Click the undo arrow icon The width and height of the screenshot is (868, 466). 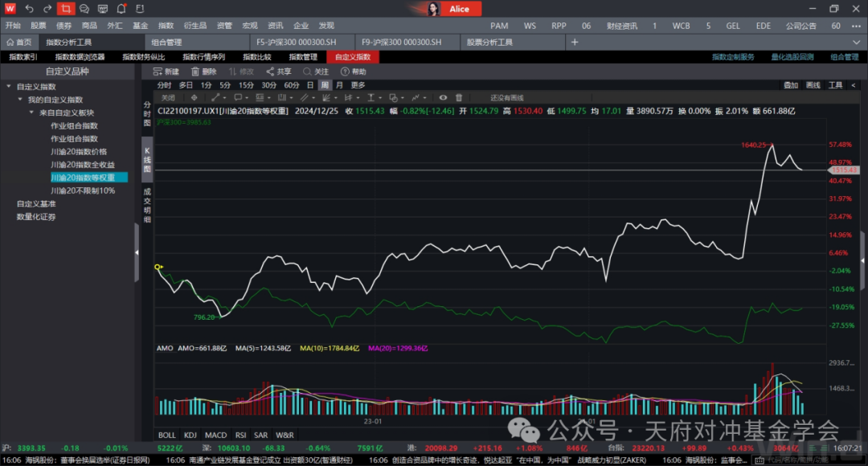[x=30, y=9]
